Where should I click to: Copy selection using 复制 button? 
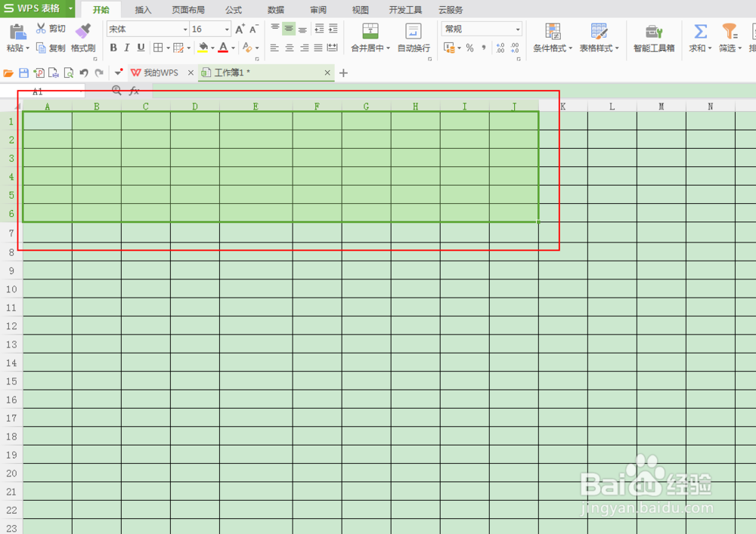51,48
